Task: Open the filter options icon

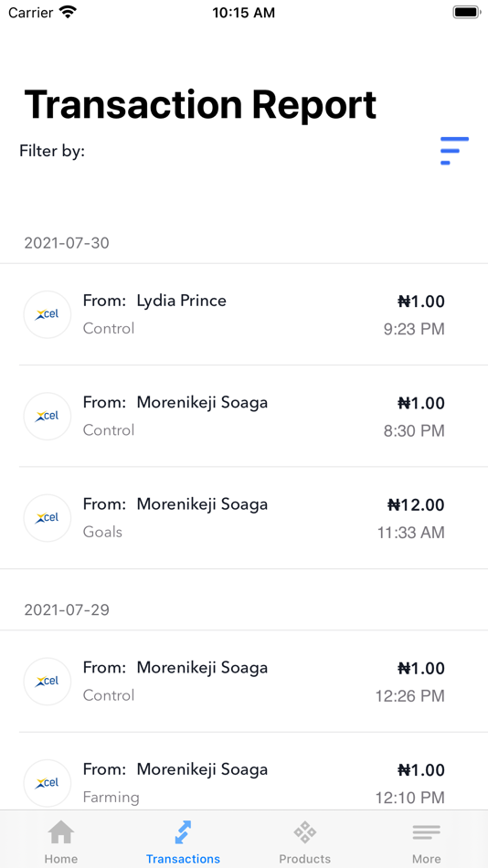Action: pyautogui.click(x=454, y=151)
